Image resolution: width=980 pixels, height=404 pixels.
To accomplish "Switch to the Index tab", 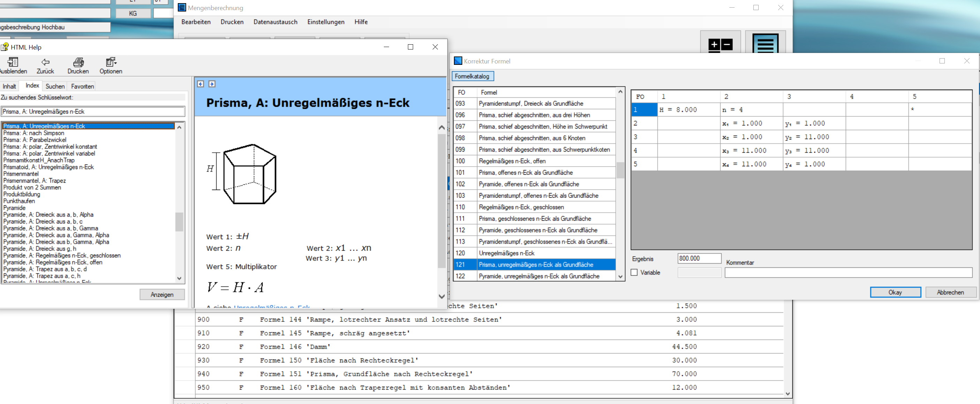I will pyautogui.click(x=32, y=86).
